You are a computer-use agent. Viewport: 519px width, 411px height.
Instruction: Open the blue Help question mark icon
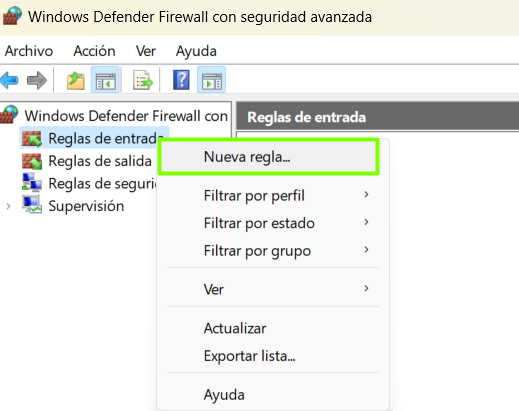point(181,80)
